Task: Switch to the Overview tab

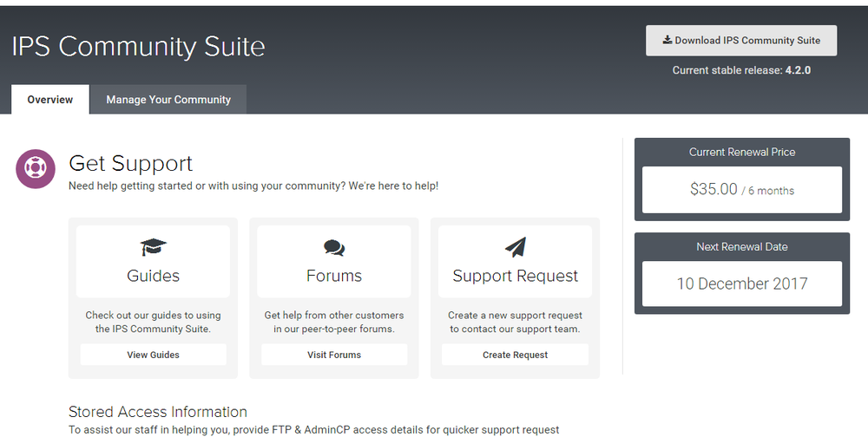Action: click(x=49, y=100)
